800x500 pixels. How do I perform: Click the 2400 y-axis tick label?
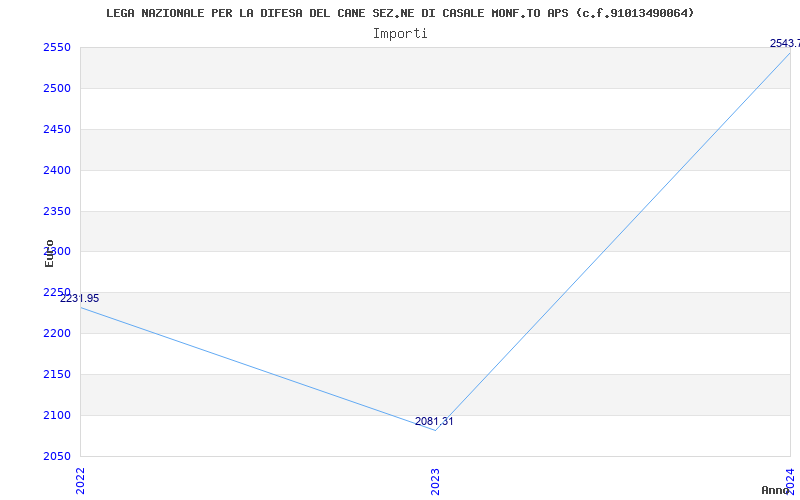click(56, 170)
